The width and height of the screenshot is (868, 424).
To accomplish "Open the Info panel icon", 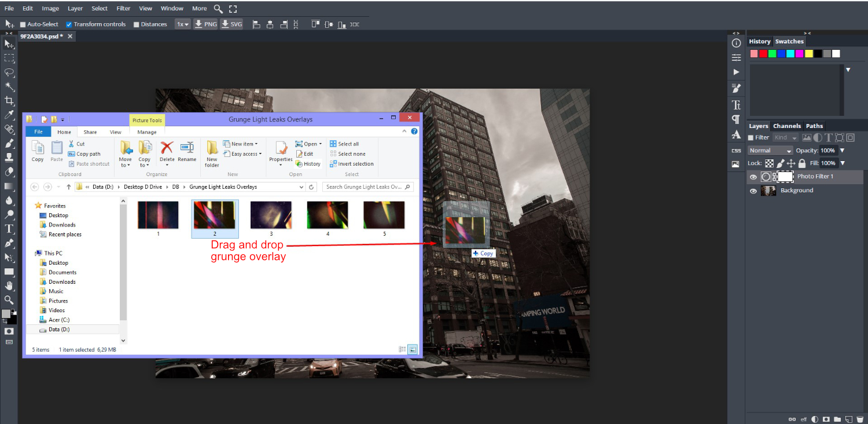I will 736,43.
